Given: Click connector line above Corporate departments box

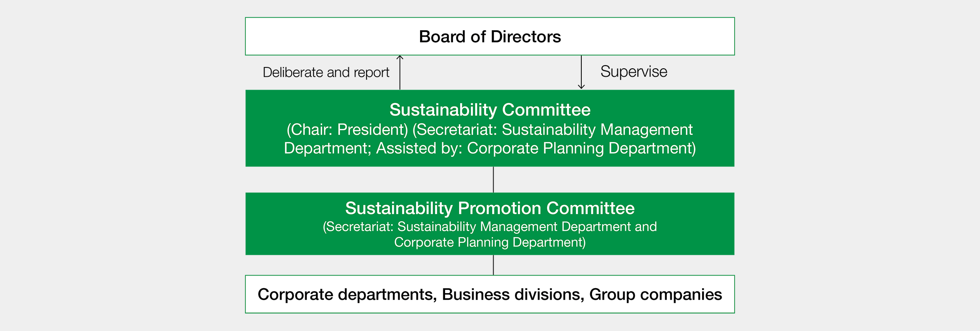Looking at the screenshot, I should coord(493,265).
